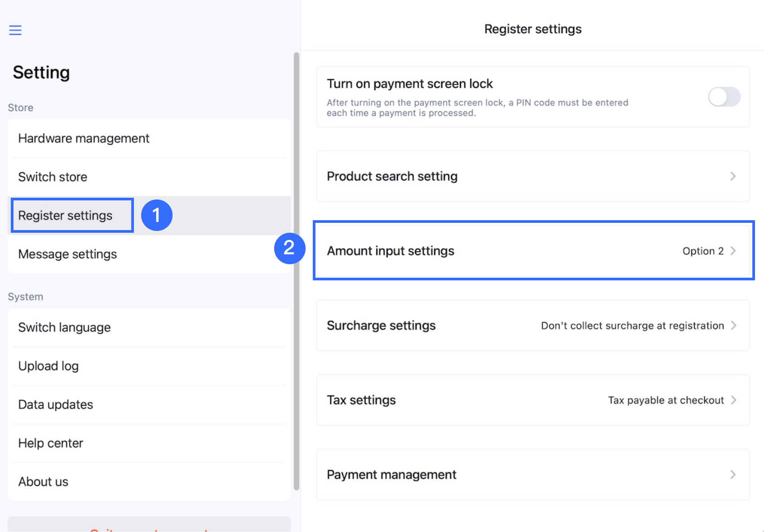Screen dimensions: 764x532
Task: Click the sidebar vertical scrollbar
Action: [296, 270]
